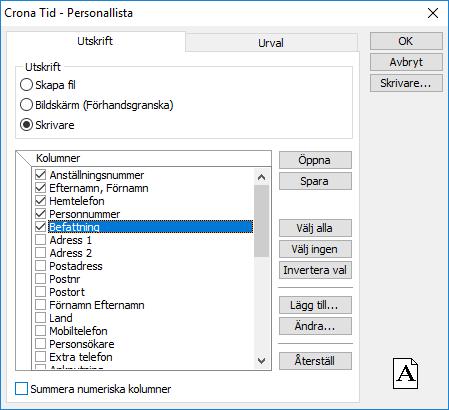
Task: Check the Mobiltelefon column
Action: point(40,331)
